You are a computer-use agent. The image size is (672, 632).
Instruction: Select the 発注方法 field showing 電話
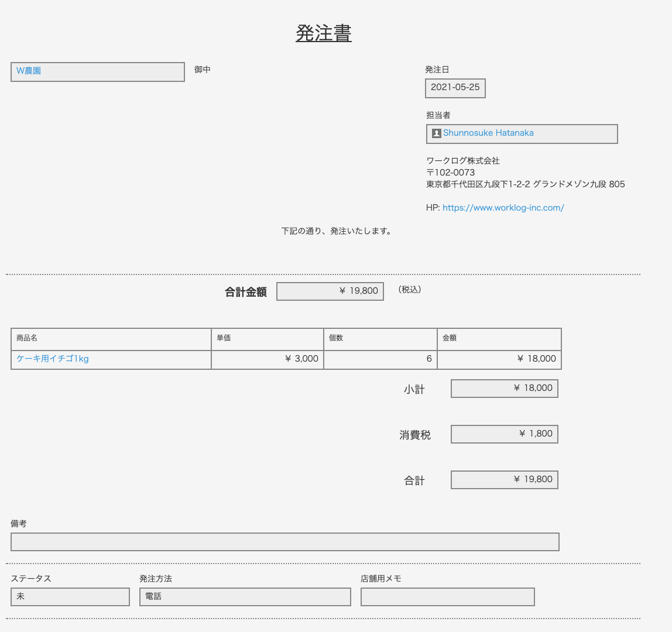tap(245, 597)
